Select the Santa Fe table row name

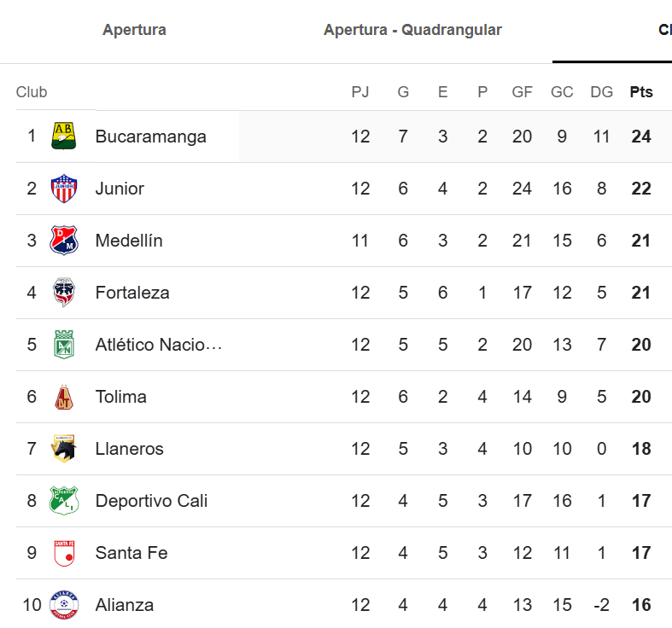[x=131, y=553]
